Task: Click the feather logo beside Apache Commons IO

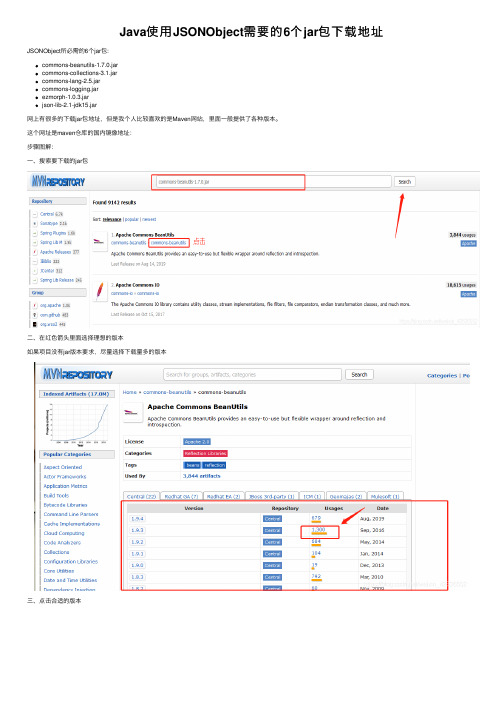Action: coord(100,291)
